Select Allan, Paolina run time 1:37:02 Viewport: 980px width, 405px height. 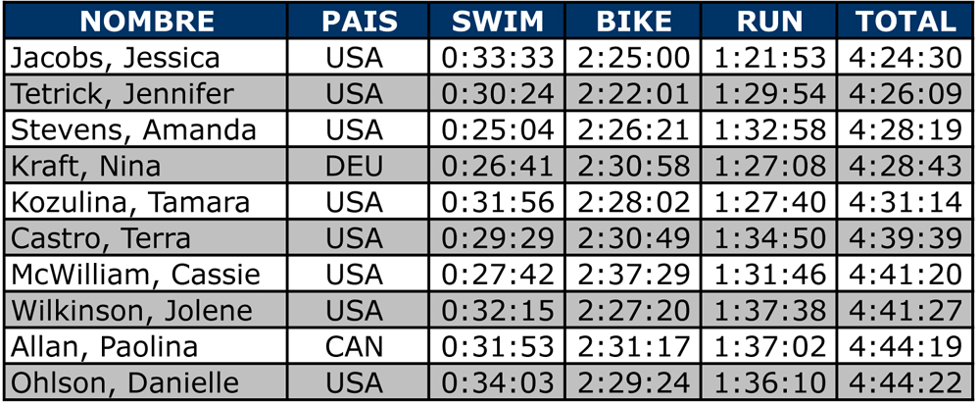pyautogui.click(x=768, y=347)
